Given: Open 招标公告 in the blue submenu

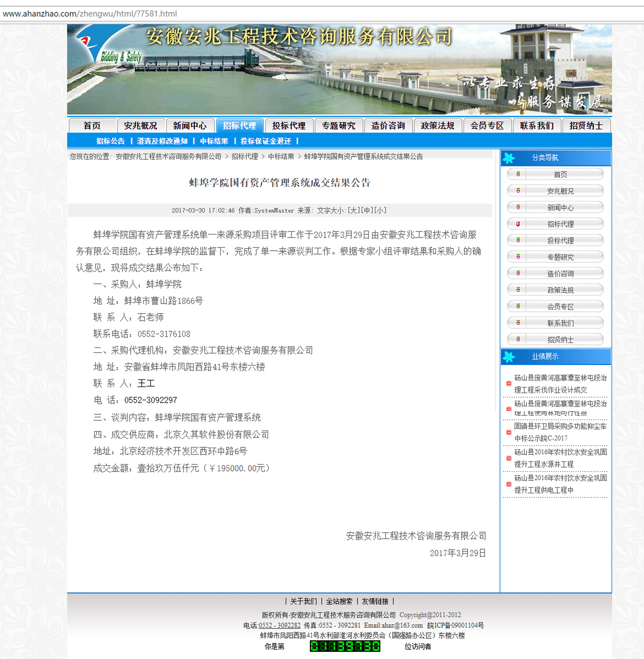Looking at the screenshot, I should click(110, 141).
